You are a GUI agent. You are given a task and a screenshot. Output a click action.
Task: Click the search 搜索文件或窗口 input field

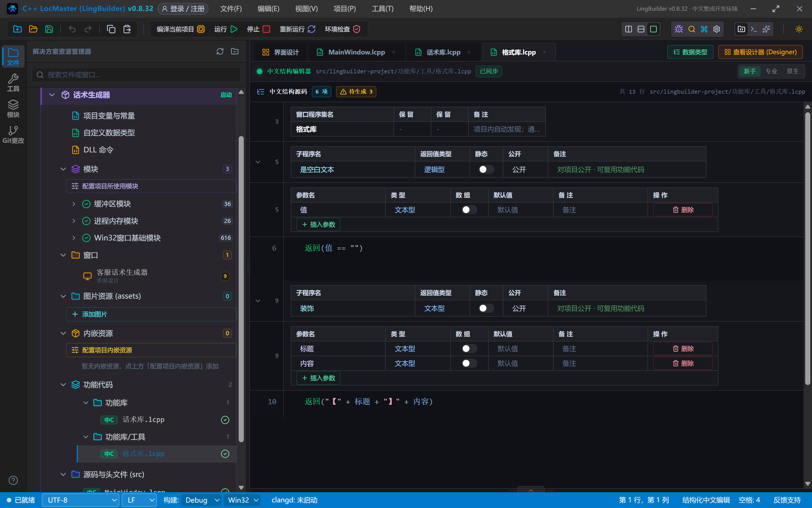[x=136, y=75]
